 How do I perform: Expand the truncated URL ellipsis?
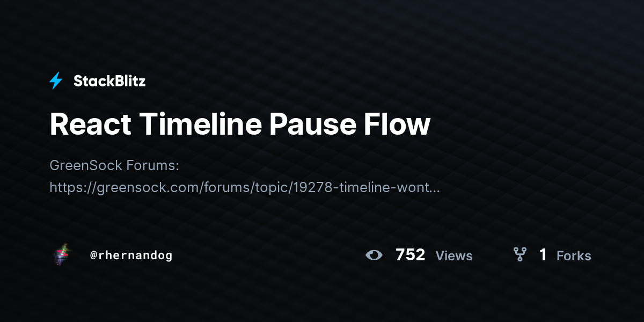click(x=435, y=189)
